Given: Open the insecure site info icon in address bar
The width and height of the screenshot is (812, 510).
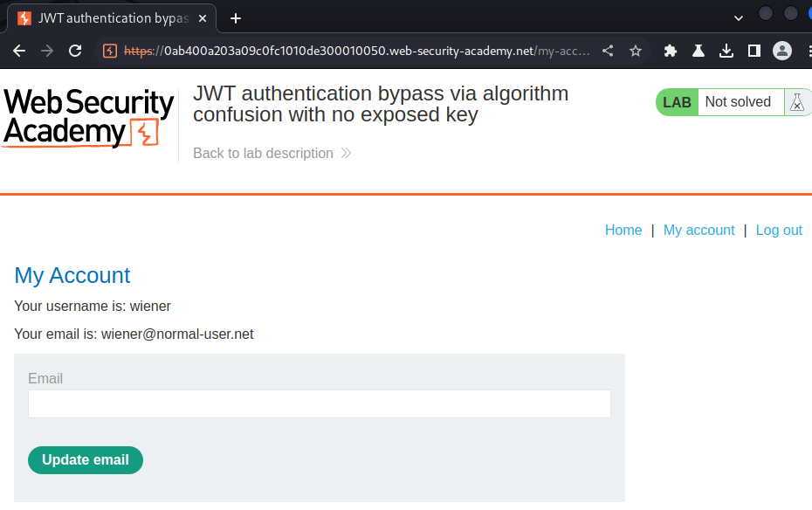Looking at the screenshot, I should (x=110, y=51).
